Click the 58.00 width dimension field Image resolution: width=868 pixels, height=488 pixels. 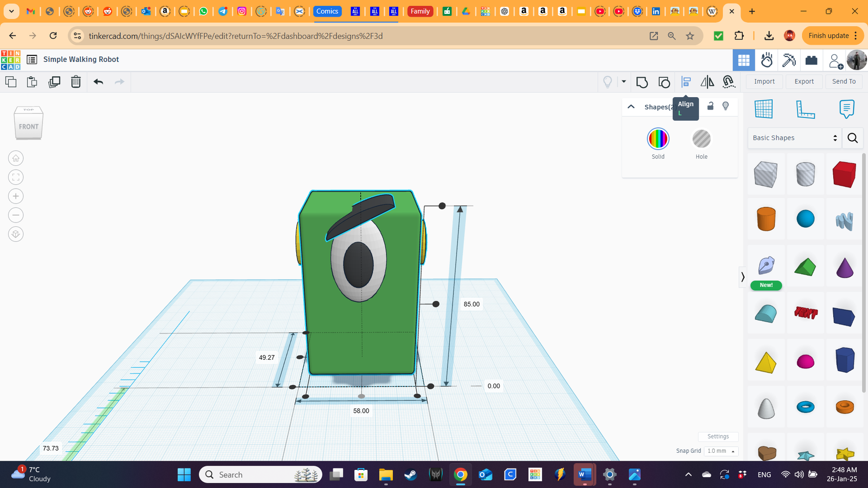(361, 411)
